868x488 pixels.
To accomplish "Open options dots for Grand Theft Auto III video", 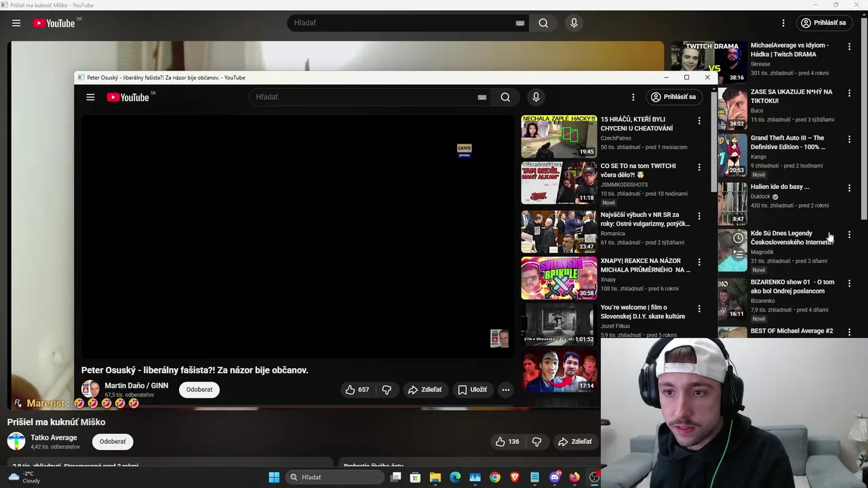I will [x=849, y=139].
